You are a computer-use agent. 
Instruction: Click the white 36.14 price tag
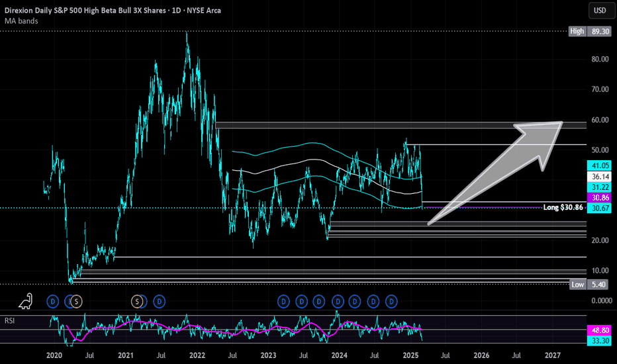coord(599,177)
